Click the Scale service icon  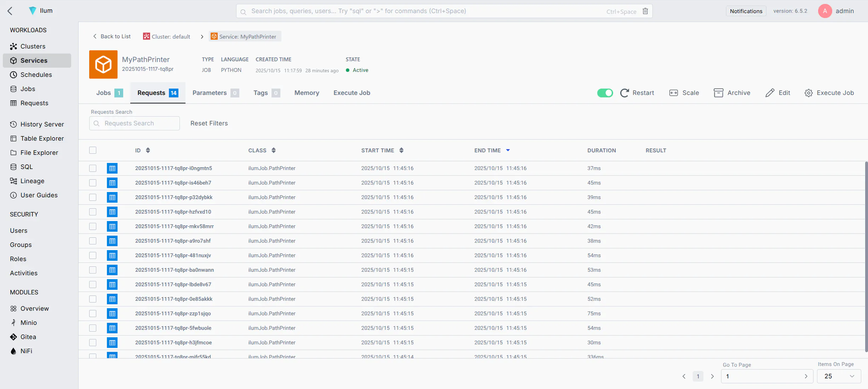coord(673,93)
